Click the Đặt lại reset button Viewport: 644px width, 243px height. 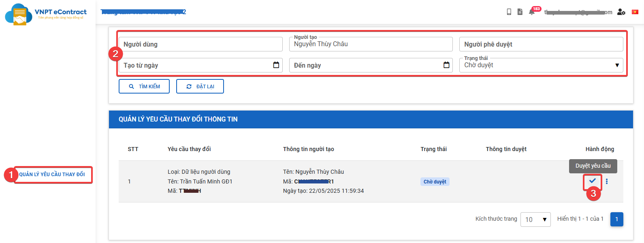pyautogui.click(x=200, y=86)
